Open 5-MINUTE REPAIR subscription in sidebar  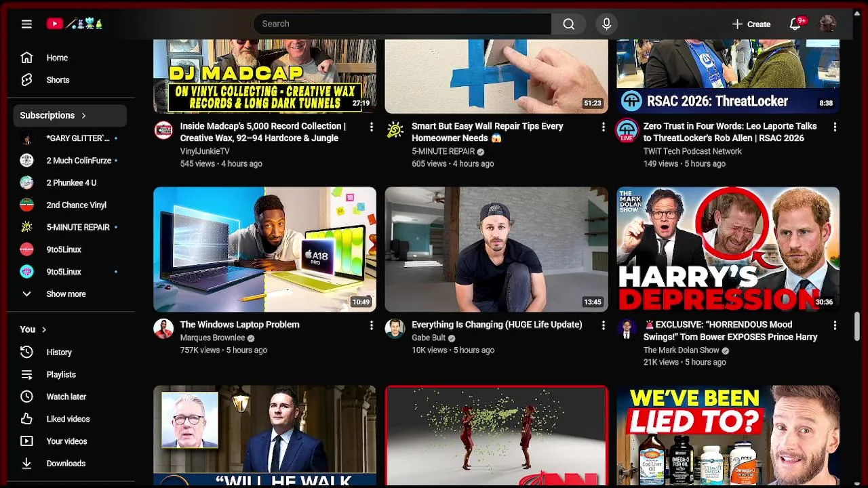tap(70, 227)
